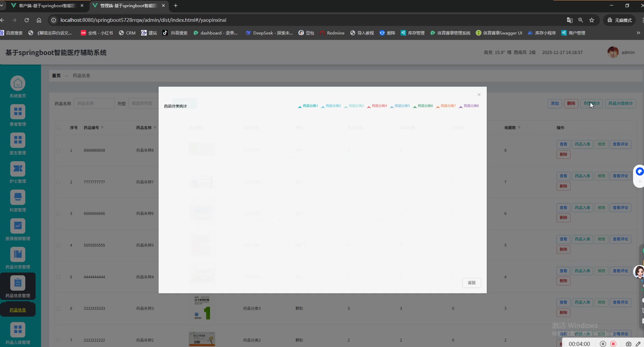
Task: Click the 添加 button
Action: coord(554,103)
